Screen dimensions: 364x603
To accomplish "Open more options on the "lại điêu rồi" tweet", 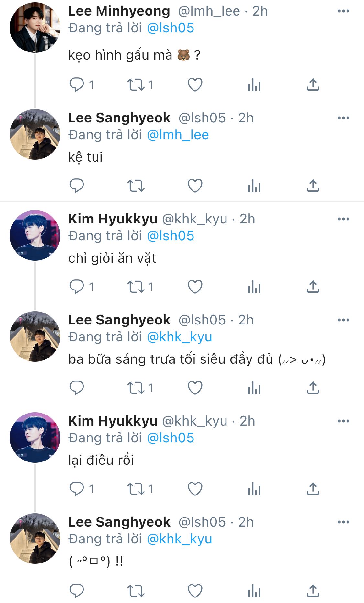I will [343, 421].
